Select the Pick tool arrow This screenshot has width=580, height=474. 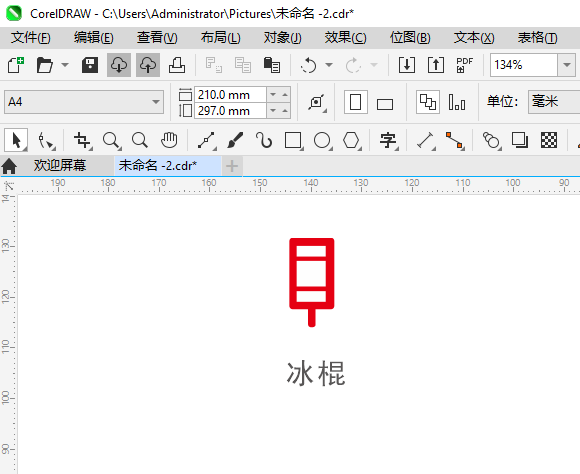[x=16, y=140]
